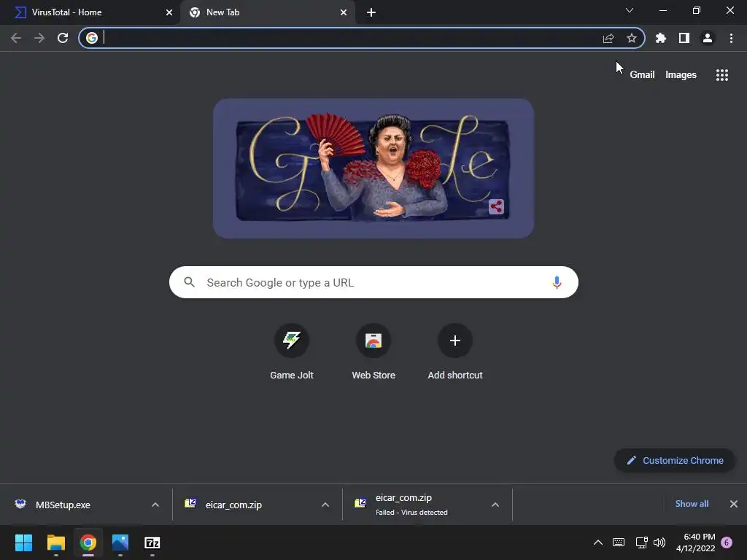Click the Google icon in address bar
Image resolution: width=747 pixels, height=560 pixels.
click(92, 38)
